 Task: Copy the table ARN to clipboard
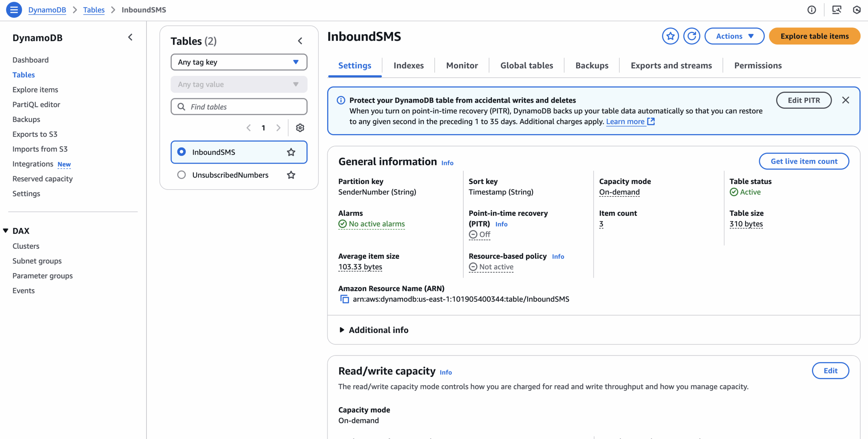click(344, 299)
